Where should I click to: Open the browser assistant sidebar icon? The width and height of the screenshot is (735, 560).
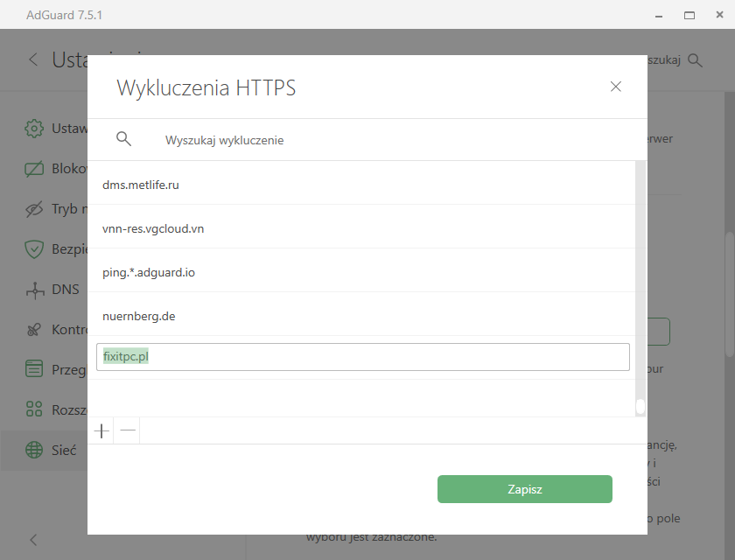click(34, 368)
